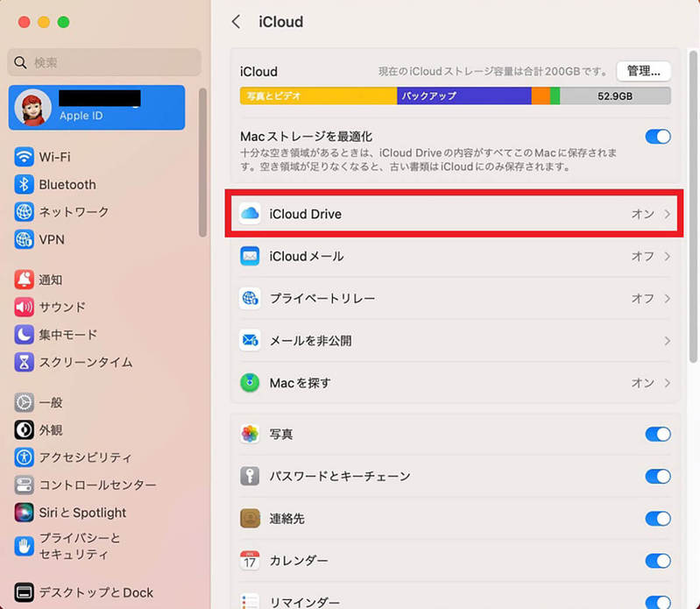
Task: Disable パスワードとキーチェーン switch
Action: pyautogui.click(x=658, y=477)
